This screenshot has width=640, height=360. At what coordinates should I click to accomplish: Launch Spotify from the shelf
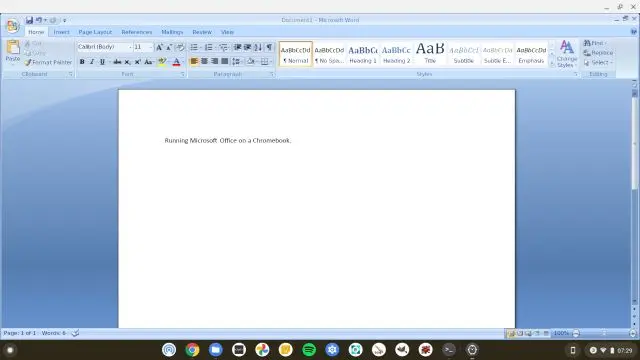[309, 350]
